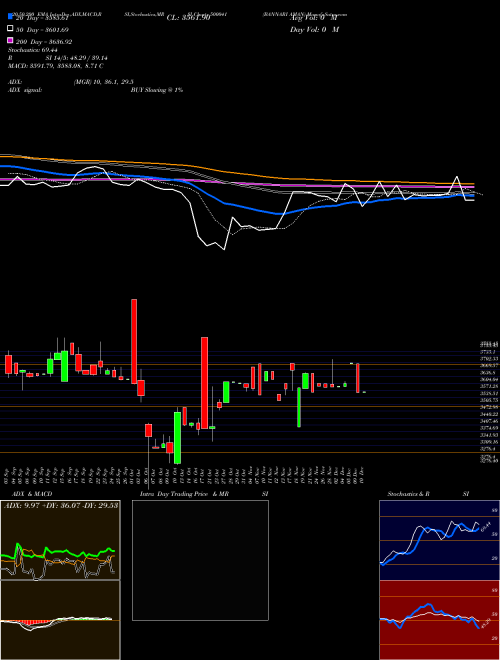
Task: Click the '(MGR) 10, 36.1, 29.5' ADX values
Action: pos(103,82)
